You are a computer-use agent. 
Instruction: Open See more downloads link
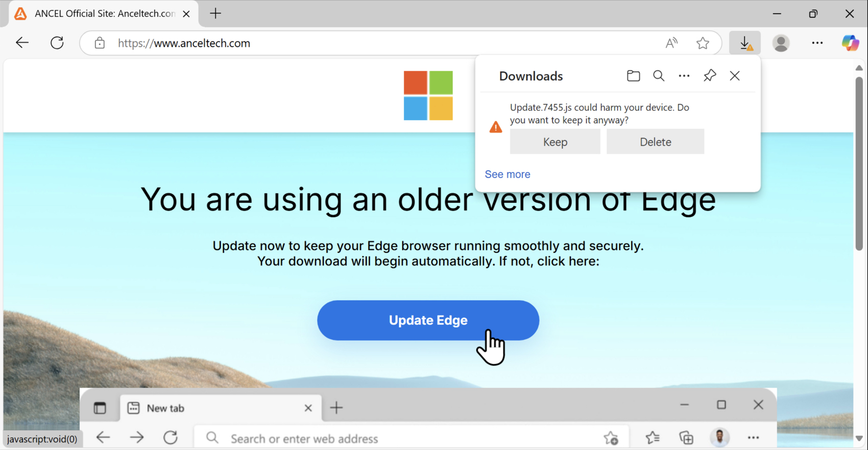(508, 174)
